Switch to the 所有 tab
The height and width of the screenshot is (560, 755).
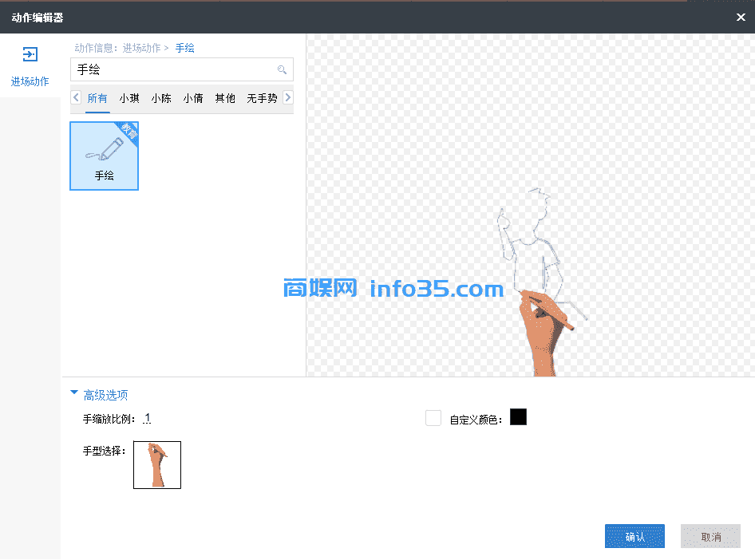[97, 99]
